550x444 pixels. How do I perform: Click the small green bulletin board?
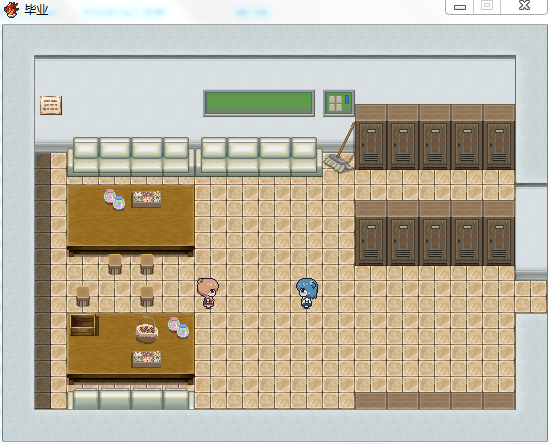pyautogui.click(x=339, y=103)
